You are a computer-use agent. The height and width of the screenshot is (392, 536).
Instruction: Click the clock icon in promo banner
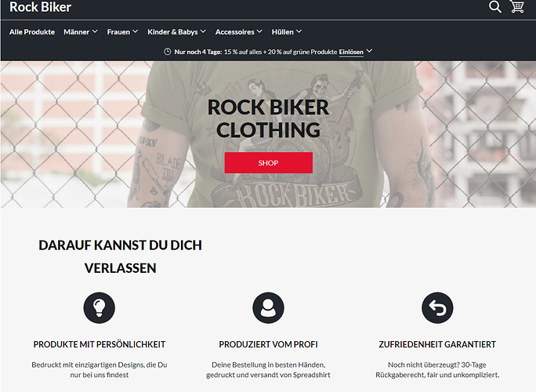tap(167, 52)
